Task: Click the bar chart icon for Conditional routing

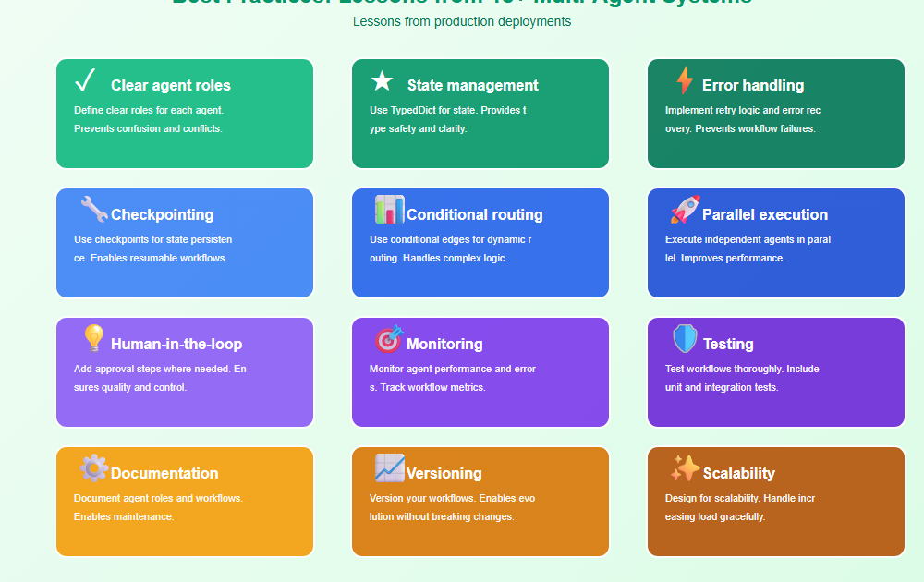Action: pyautogui.click(x=389, y=210)
